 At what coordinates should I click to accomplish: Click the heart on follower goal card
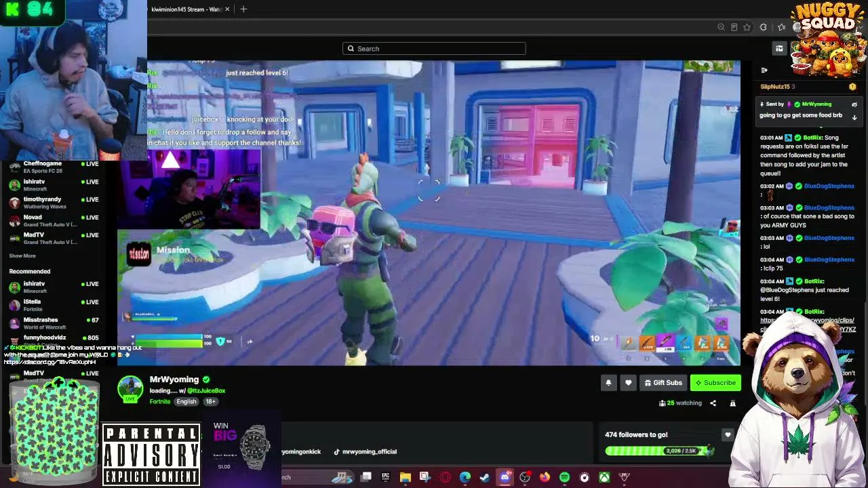728,435
